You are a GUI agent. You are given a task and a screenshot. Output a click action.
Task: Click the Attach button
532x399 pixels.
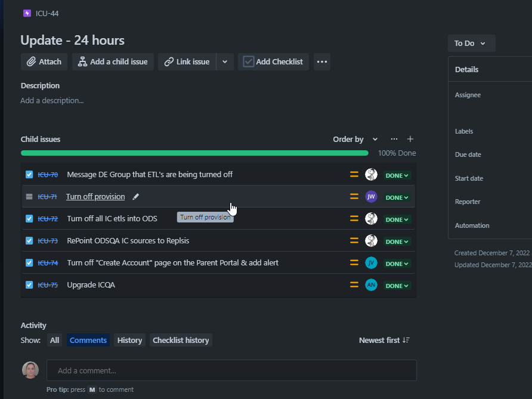point(44,62)
